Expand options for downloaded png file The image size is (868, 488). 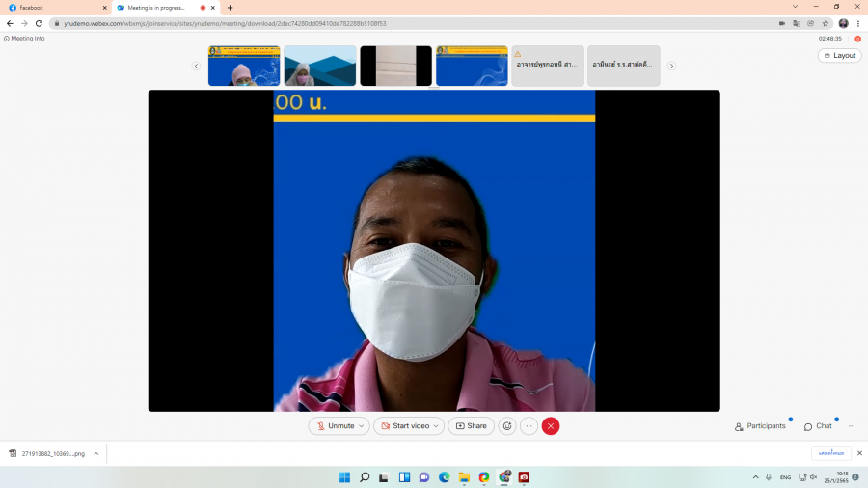click(x=96, y=453)
